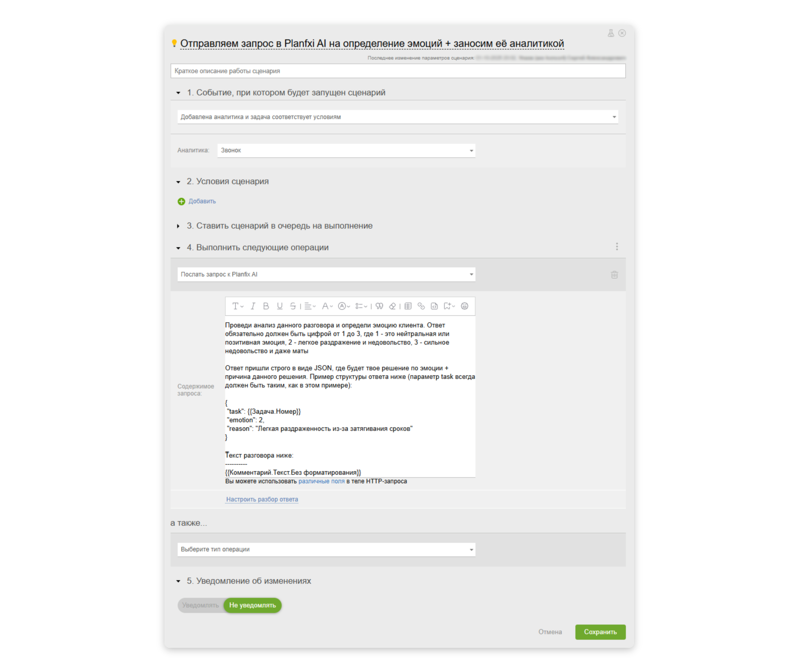
Task: Toggle italic formatting in the editor toolbar
Action: 253,306
